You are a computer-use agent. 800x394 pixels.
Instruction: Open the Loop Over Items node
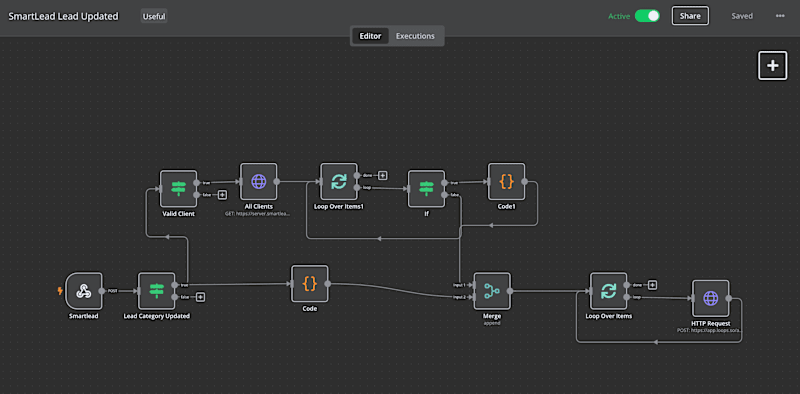pos(608,291)
